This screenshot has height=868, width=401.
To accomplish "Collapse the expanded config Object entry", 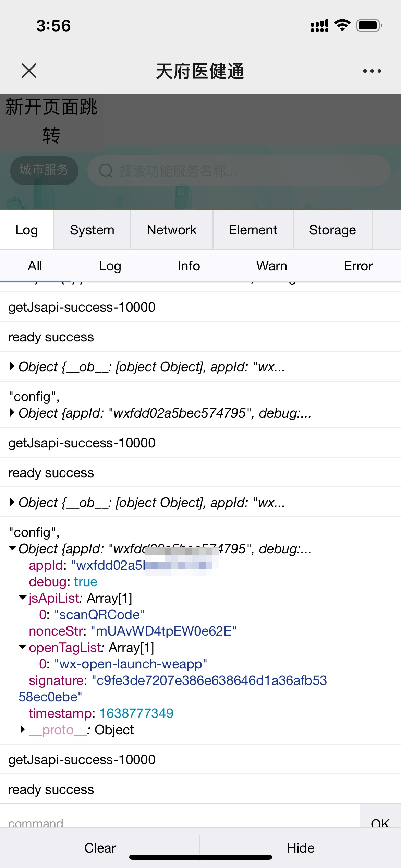I will pos(12,548).
